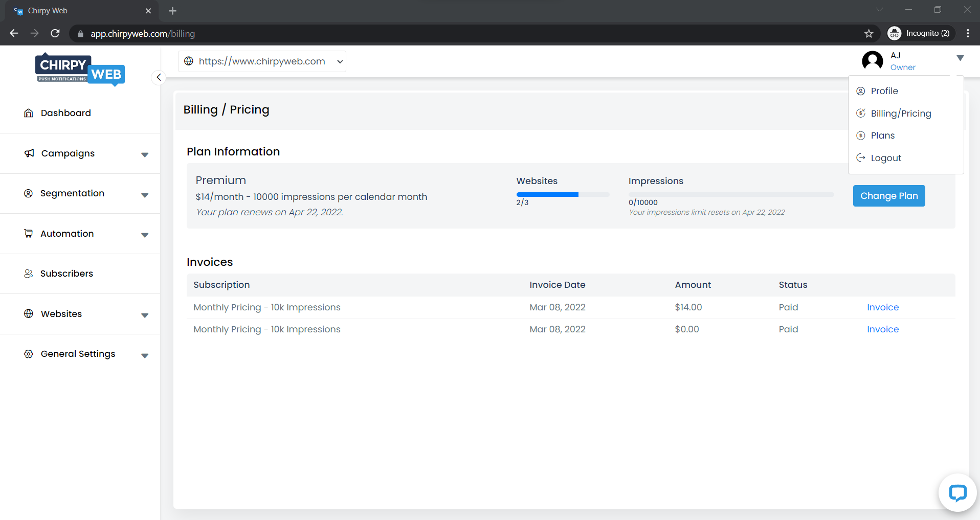Click the Subscription column header

[x=221, y=285]
